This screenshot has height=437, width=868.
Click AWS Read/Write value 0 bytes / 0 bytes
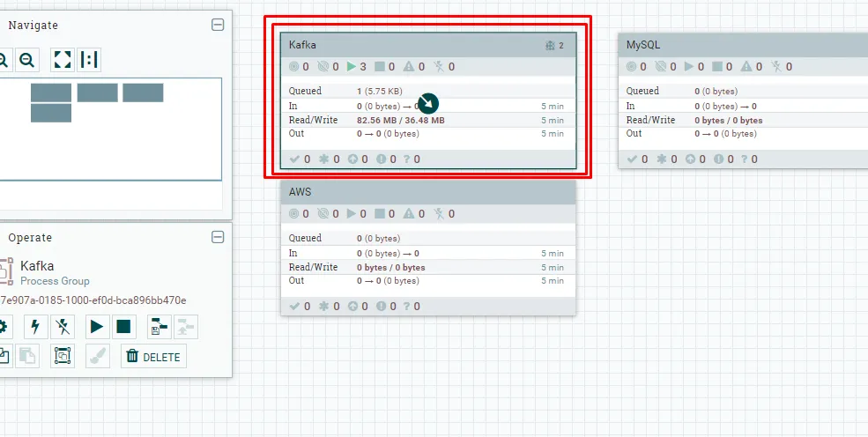[x=391, y=267]
